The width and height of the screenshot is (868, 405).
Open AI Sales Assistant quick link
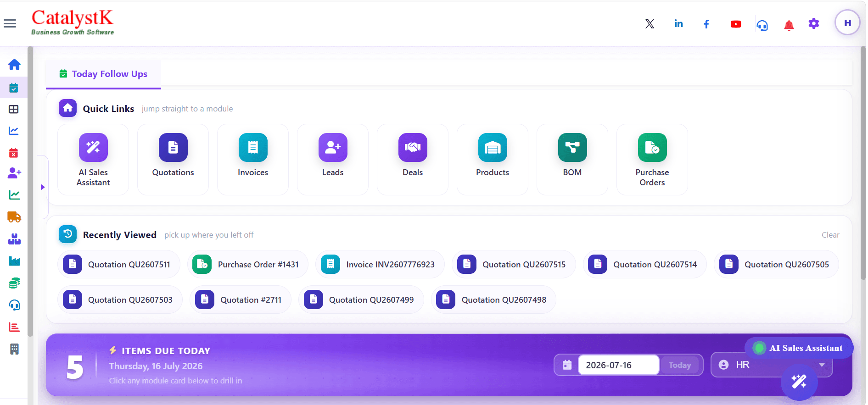click(93, 160)
